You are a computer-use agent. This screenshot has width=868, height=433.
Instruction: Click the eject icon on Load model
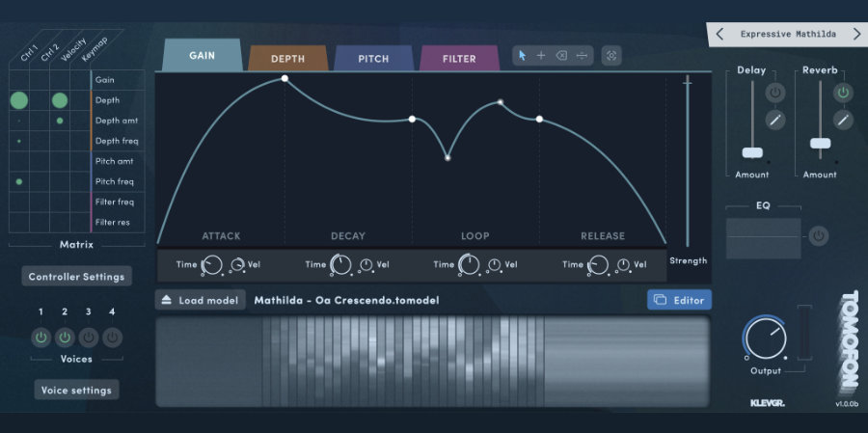click(167, 300)
